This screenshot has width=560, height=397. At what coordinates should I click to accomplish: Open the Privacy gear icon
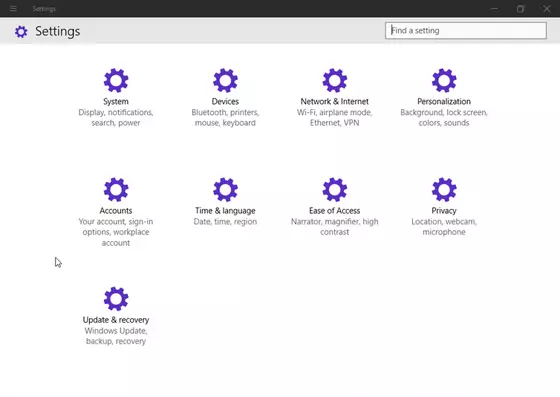[444, 190]
